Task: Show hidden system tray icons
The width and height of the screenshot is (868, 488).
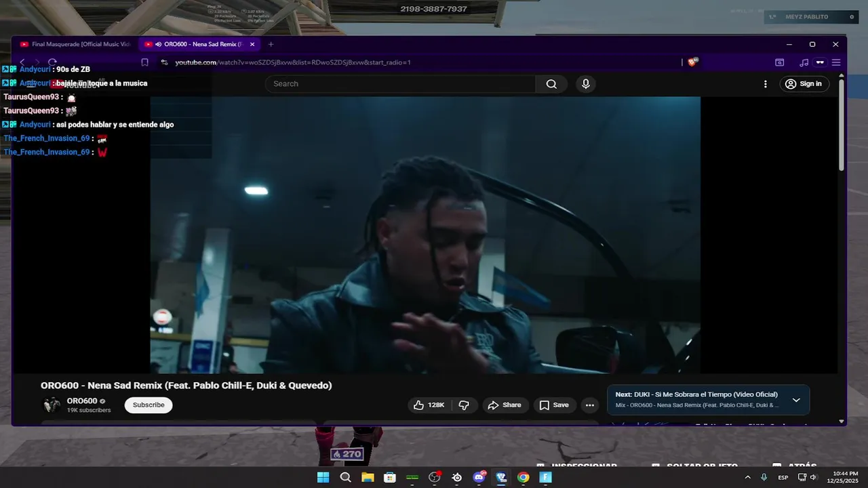Action: click(x=747, y=477)
